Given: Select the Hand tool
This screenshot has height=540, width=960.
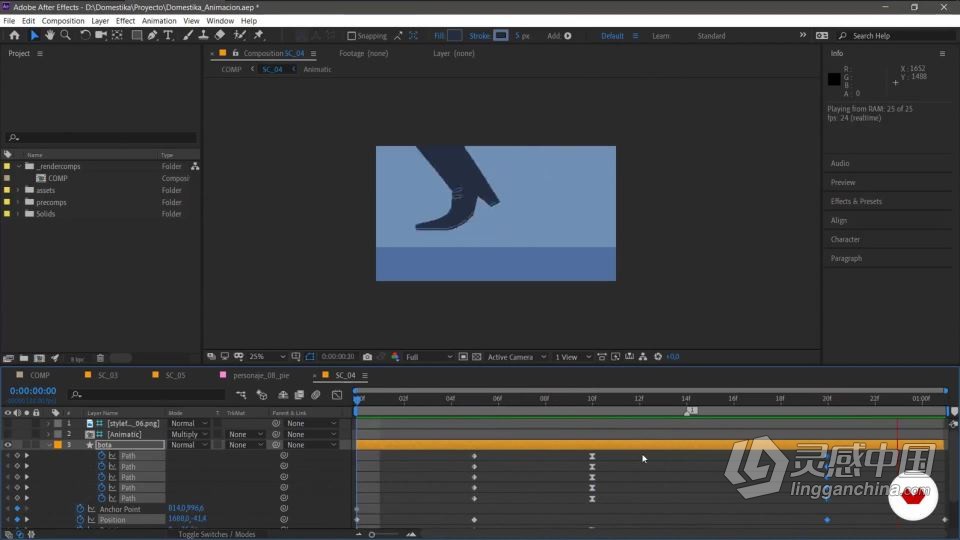Looking at the screenshot, I should pos(50,36).
